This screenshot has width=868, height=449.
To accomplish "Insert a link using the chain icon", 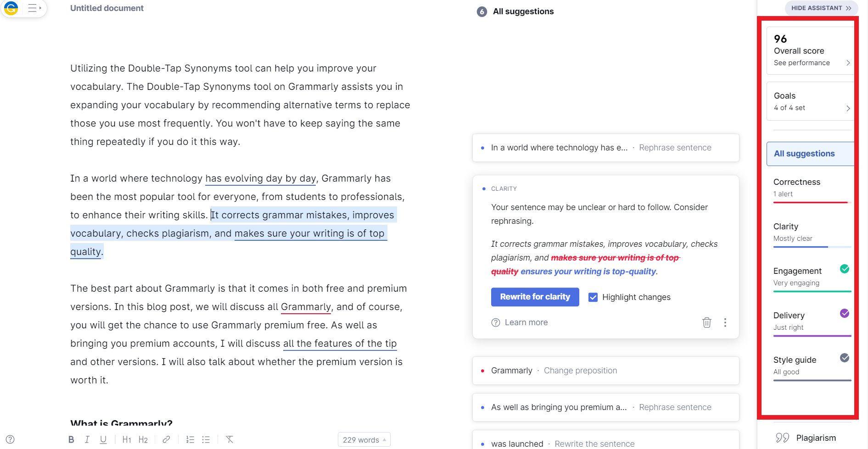I will pos(166,439).
